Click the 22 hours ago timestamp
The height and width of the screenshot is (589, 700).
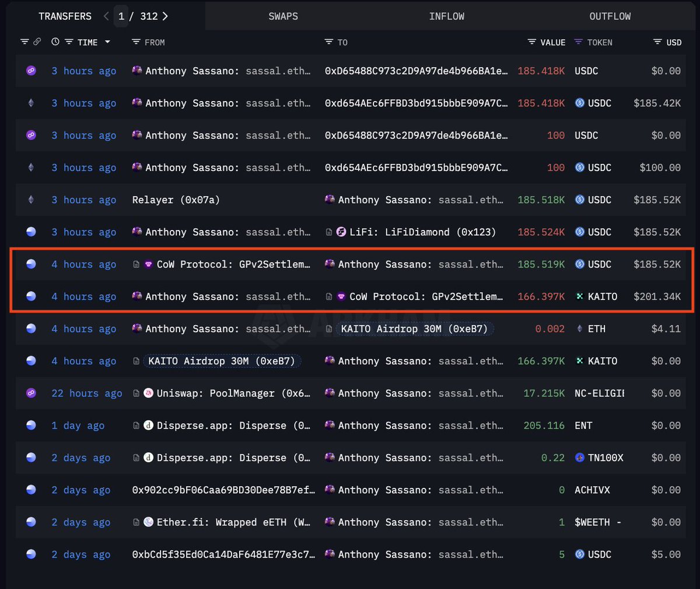click(87, 393)
